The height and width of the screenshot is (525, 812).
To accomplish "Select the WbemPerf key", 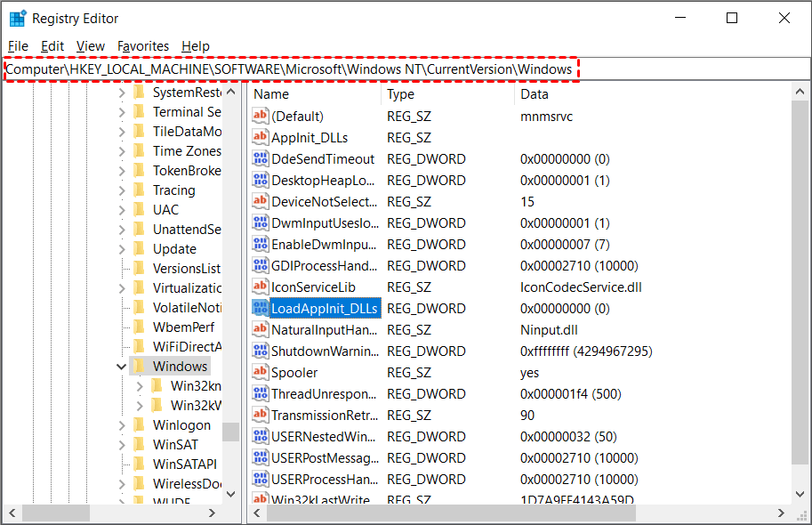I will 183,327.
